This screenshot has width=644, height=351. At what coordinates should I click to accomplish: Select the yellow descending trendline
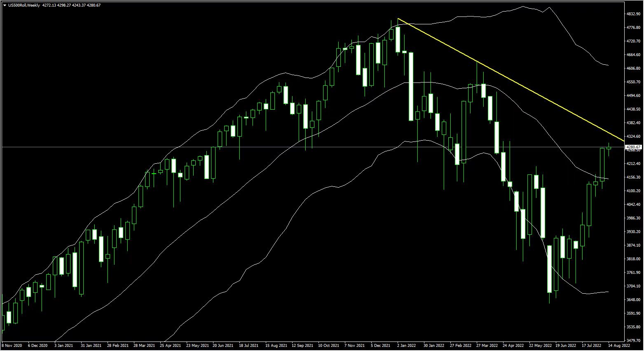click(x=511, y=80)
